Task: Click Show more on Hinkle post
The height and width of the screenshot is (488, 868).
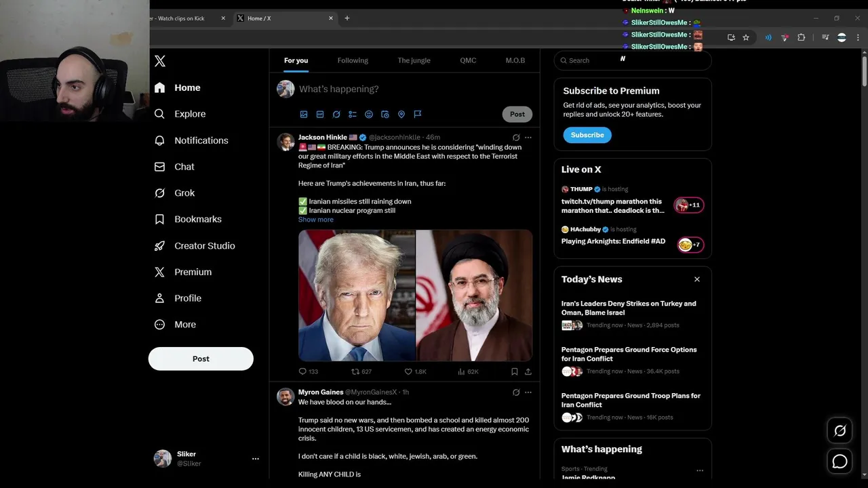Action: pos(316,220)
